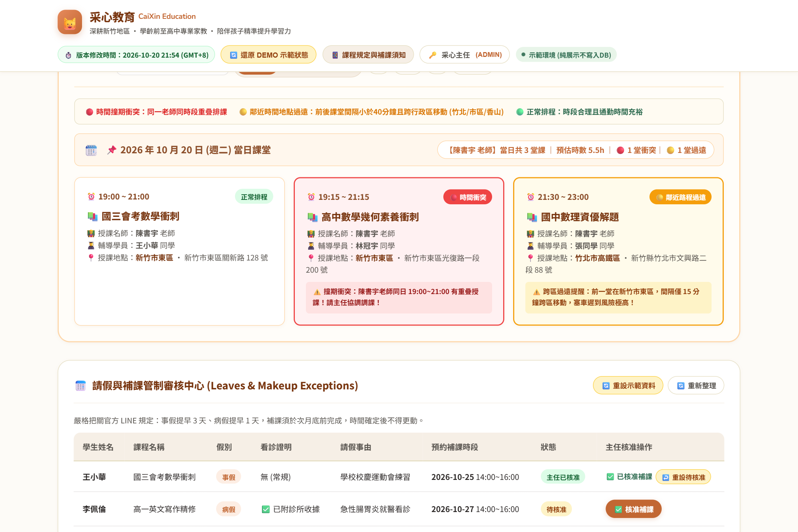Click the orange 鄰近路程過遠 badge

tap(681, 197)
